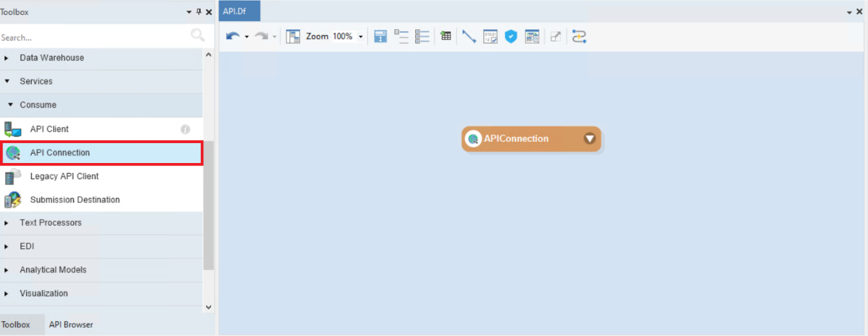Image resolution: width=868 pixels, height=336 pixels.
Task: Click the API Connection globe icon in Toolbox
Action: [x=12, y=152]
